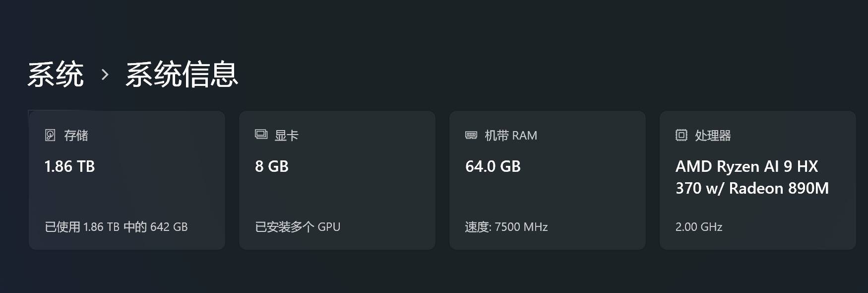Click the 系统信息 page title
This screenshot has height=293, width=868.
click(182, 75)
